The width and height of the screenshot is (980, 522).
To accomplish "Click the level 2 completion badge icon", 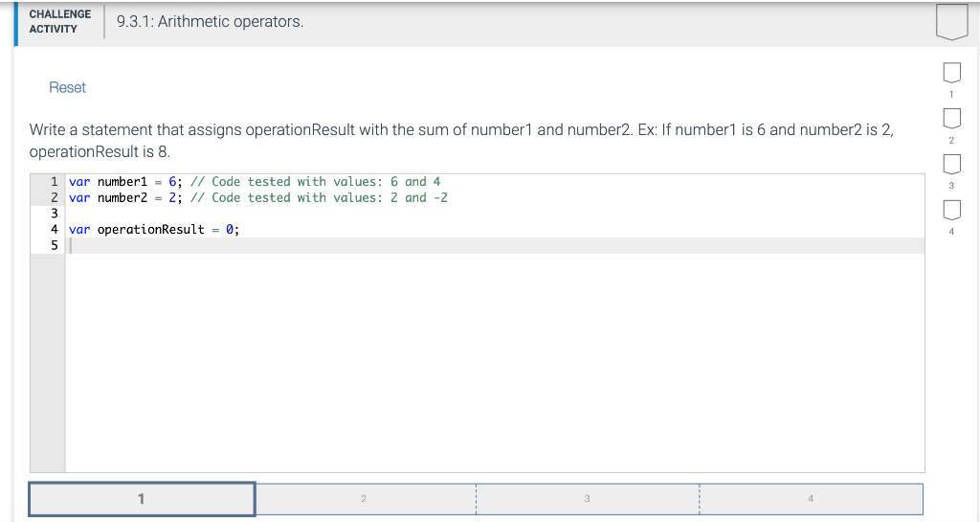I will pyautogui.click(x=952, y=118).
